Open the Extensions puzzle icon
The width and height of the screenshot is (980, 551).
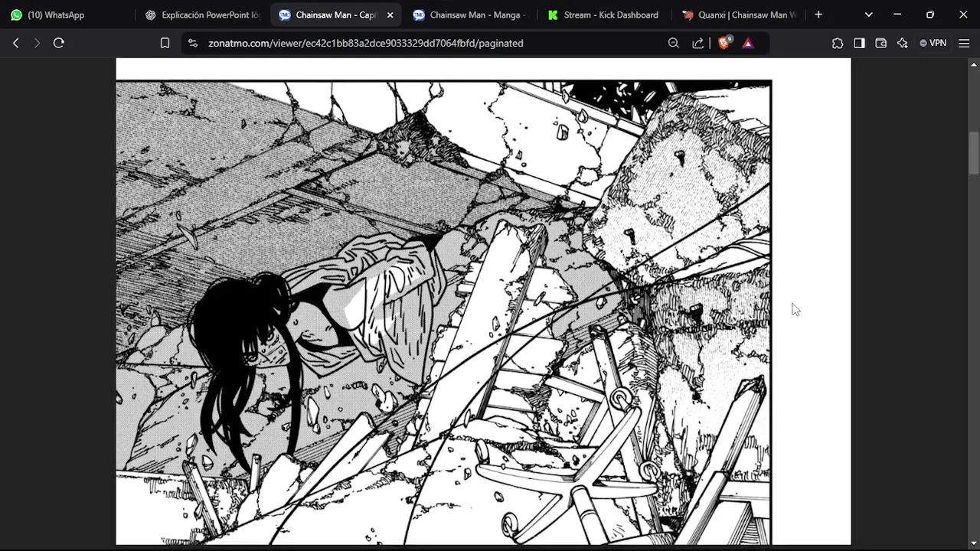click(x=838, y=44)
